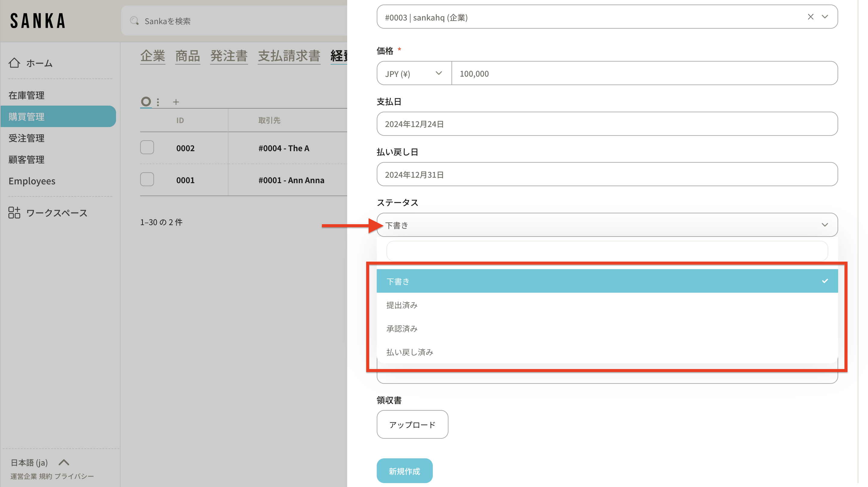
Task: Collapse the ステータス dropdown
Action: pyautogui.click(x=824, y=225)
